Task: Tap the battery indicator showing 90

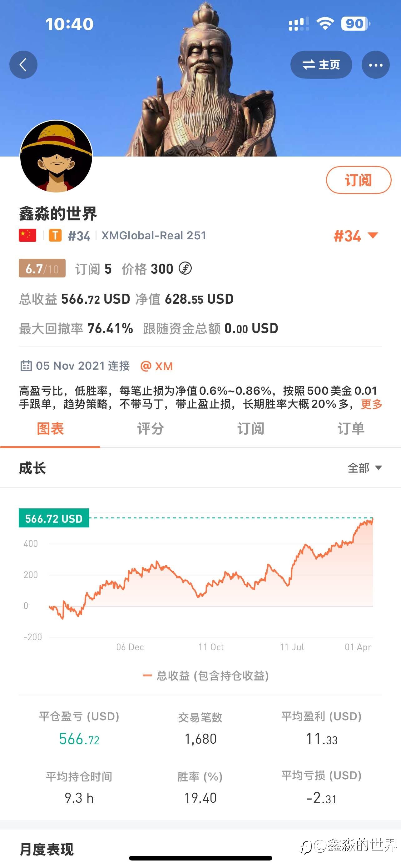Action: pos(355,23)
